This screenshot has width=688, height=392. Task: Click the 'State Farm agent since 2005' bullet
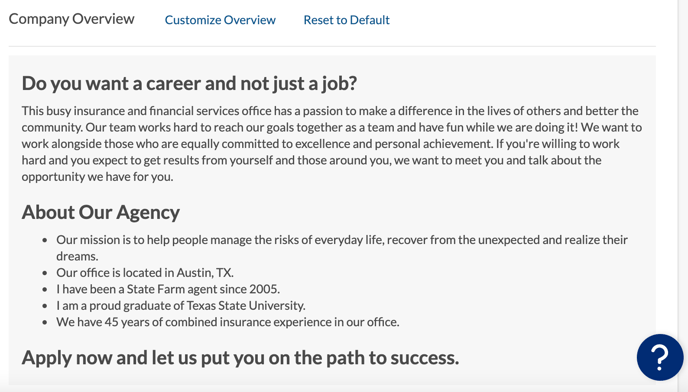coord(168,289)
